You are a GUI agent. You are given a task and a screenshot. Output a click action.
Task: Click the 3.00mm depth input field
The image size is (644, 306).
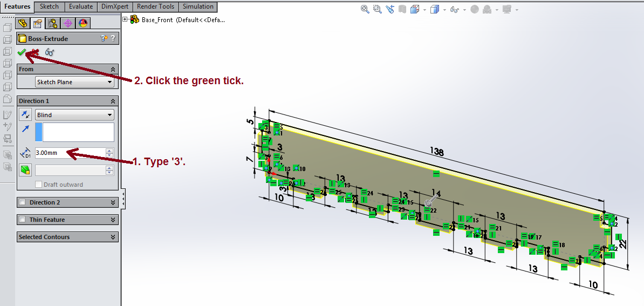[x=70, y=153]
